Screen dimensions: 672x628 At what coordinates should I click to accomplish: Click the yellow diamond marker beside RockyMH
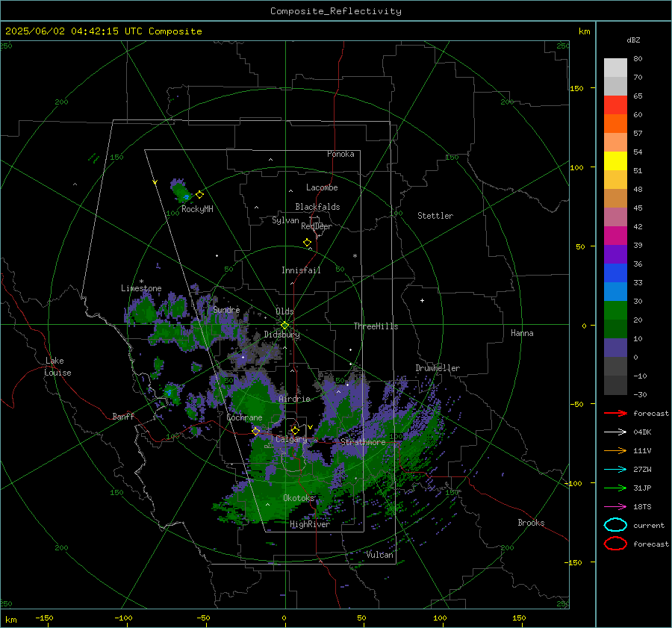click(x=199, y=195)
